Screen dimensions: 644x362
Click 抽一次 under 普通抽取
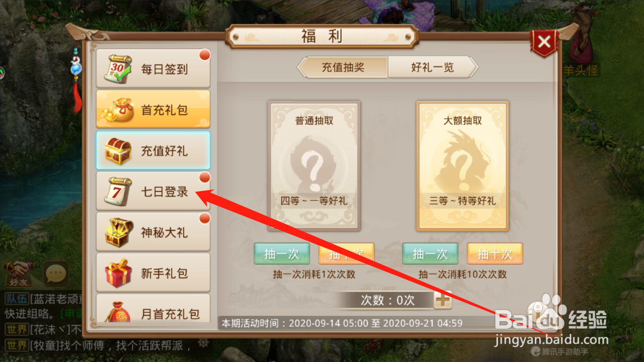point(282,254)
